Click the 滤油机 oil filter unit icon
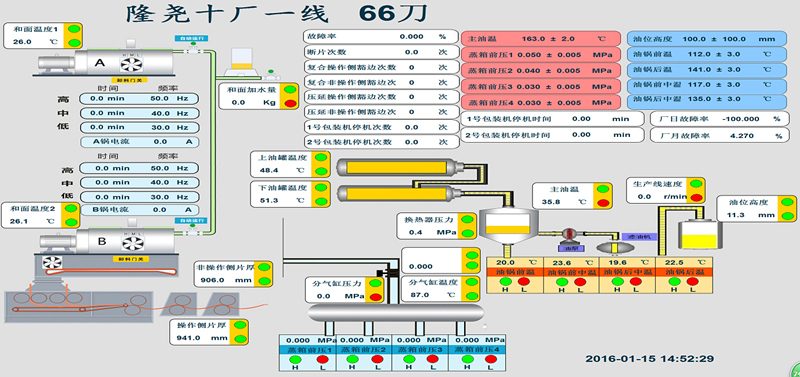 coord(615,246)
